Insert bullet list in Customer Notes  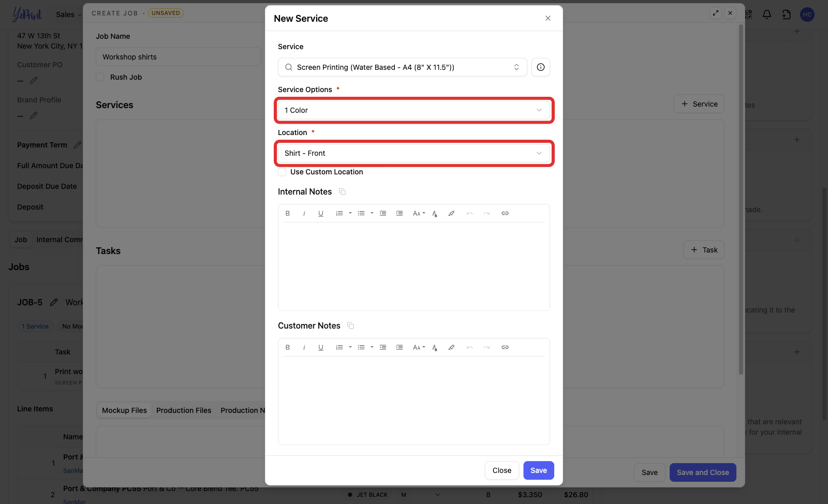point(361,347)
